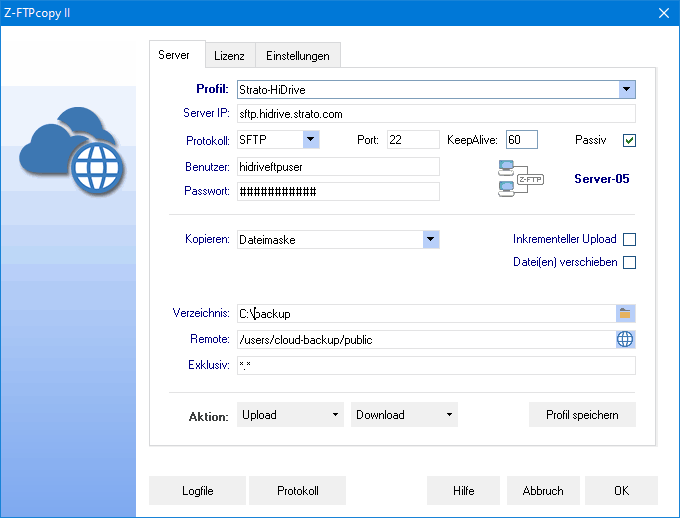
Task: Click the Protokoll button at bottom
Action: coord(298,490)
